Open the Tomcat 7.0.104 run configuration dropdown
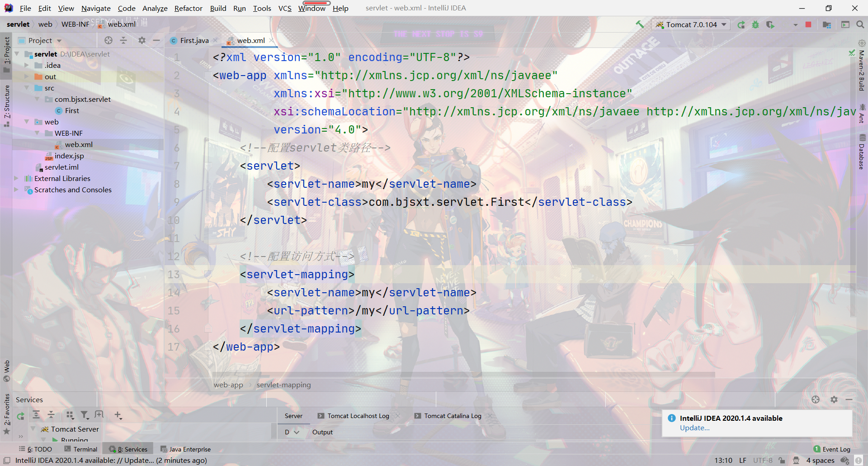This screenshot has height=466, width=868. click(691, 24)
